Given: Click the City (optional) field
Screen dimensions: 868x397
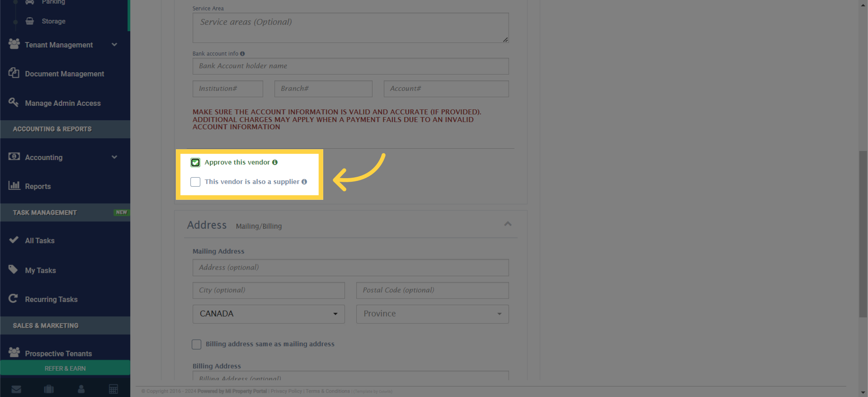Looking at the screenshot, I should (269, 290).
